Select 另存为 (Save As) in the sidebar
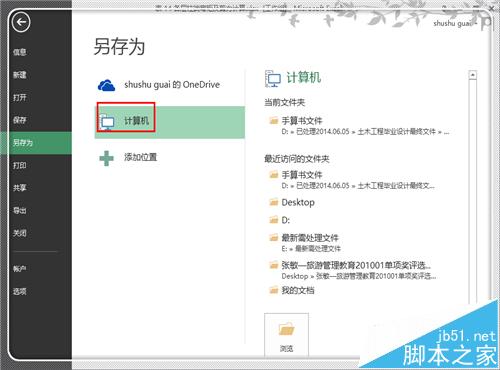The width and height of the screenshot is (500, 370). click(36, 143)
